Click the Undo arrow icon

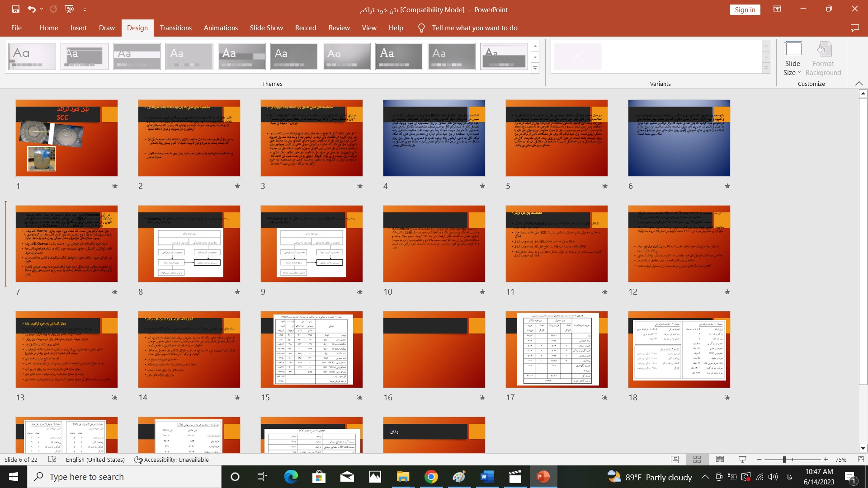point(31,9)
